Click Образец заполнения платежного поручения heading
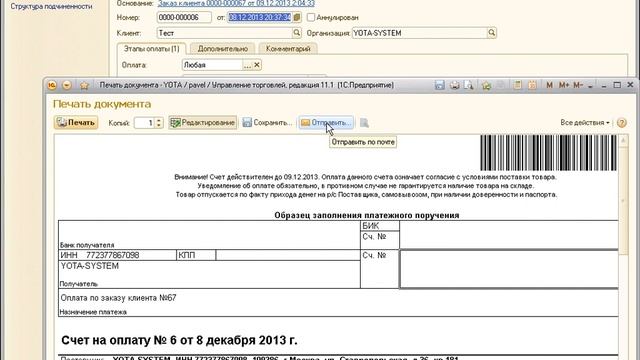640x360 pixels. pyautogui.click(x=367, y=215)
